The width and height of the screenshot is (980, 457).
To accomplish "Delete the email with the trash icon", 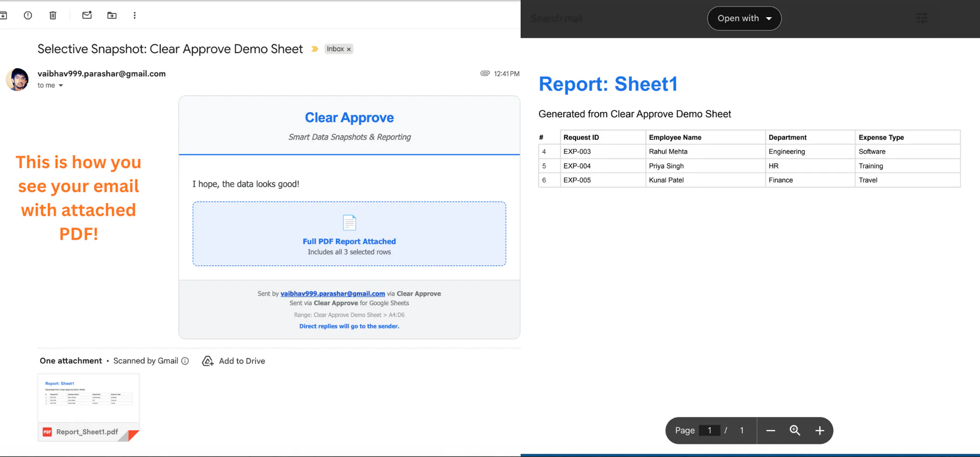I will pyautogui.click(x=53, y=15).
